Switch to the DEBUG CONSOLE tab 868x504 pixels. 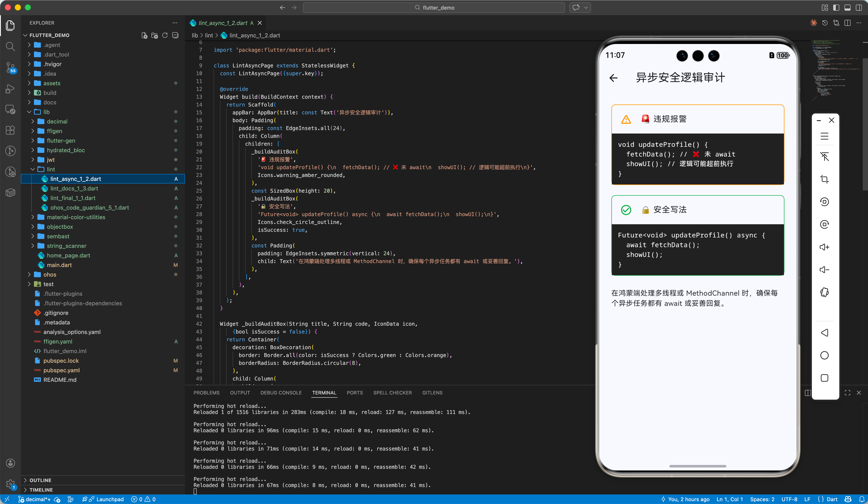(281, 392)
